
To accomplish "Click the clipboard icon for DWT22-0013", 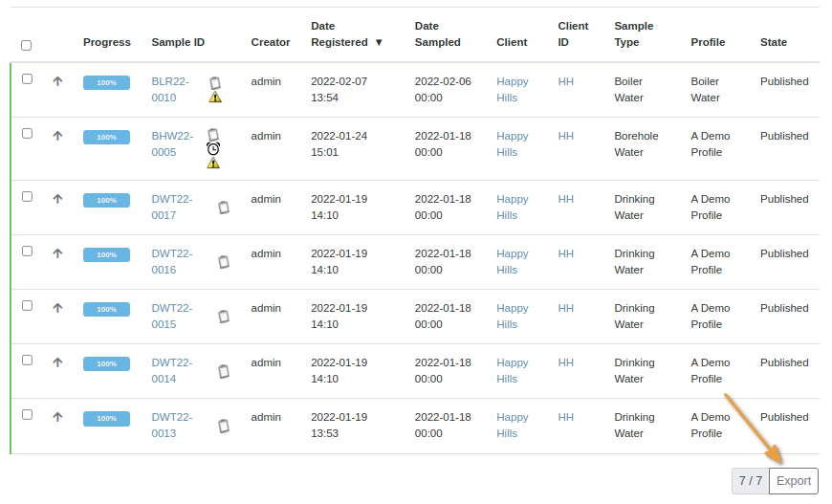I will [224, 426].
